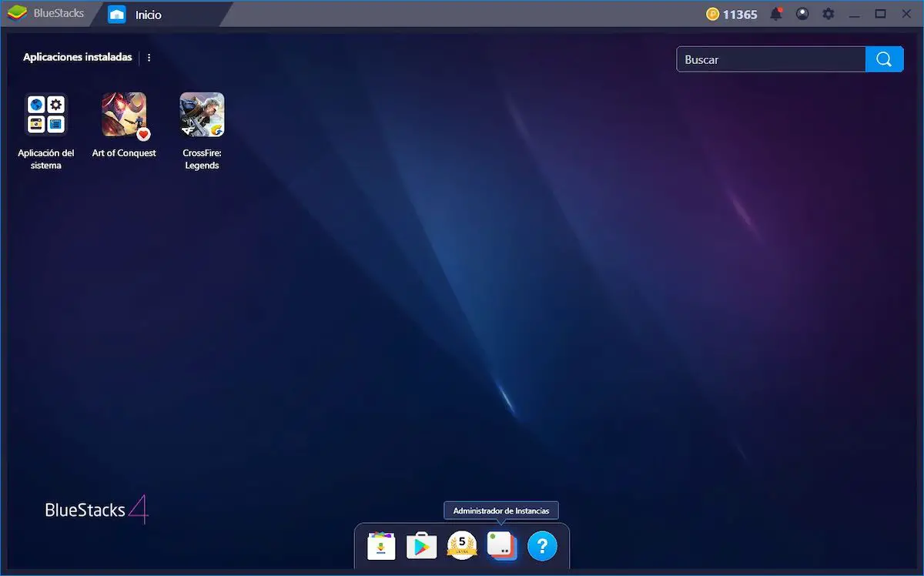Focus the Buscar search field
Screen dimensions: 924x576
771,59
